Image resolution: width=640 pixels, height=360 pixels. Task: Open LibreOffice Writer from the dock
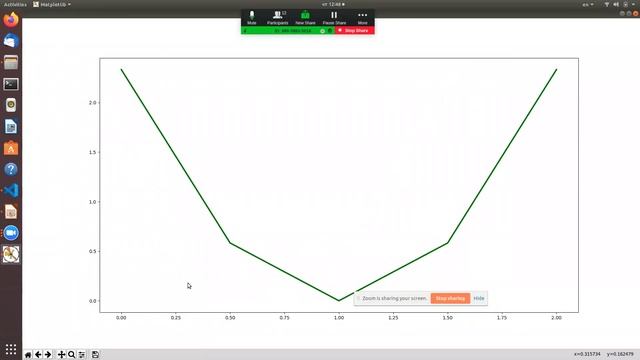11,127
